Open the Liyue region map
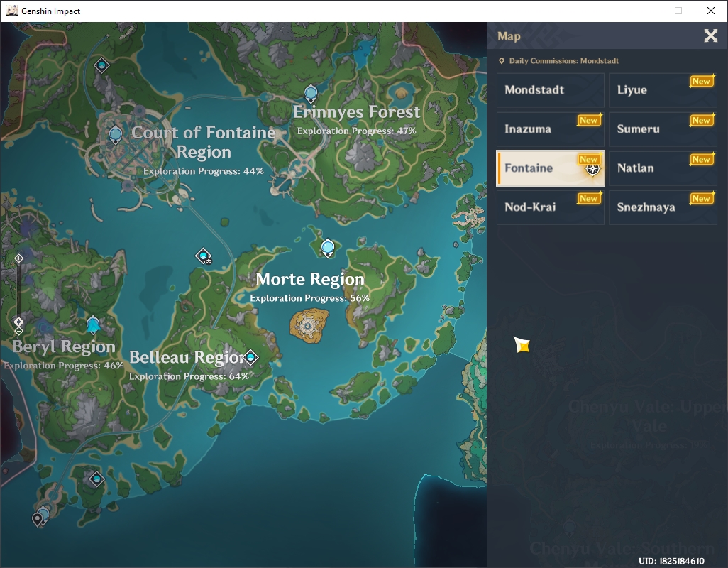The image size is (728, 568). click(663, 89)
